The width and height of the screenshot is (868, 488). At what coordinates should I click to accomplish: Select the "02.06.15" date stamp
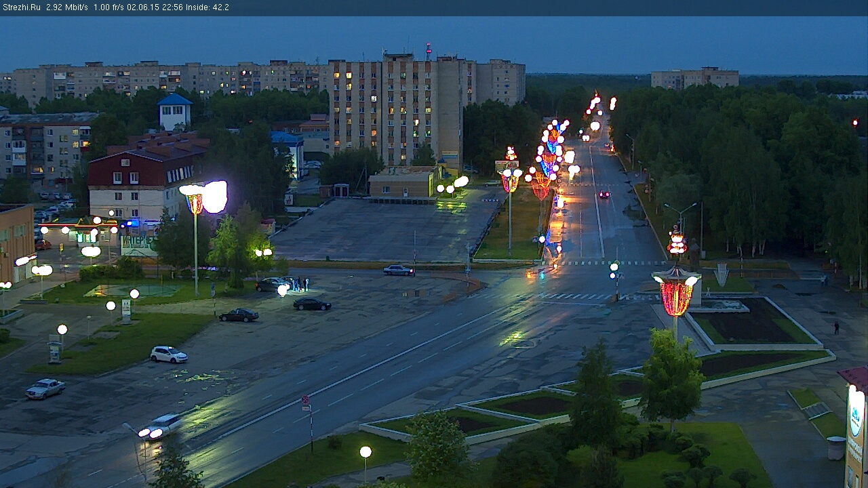(144, 7)
